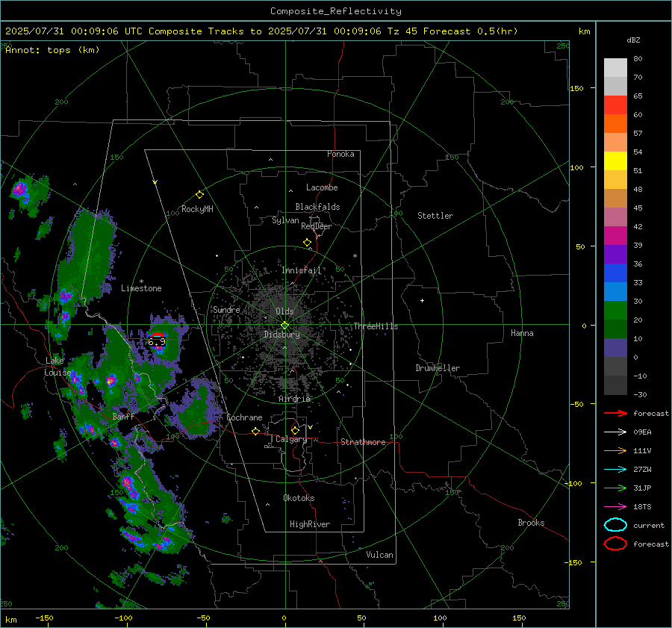Click the cyan 27ZW arrow in legend
The width and height of the screenshot is (672, 628).
615,470
